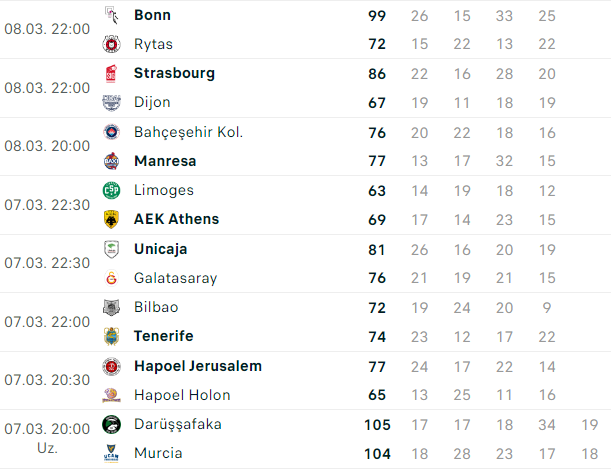The image size is (611, 470).
Task: Click the Galatasaray team logo
Action: [x=111, y=278]
